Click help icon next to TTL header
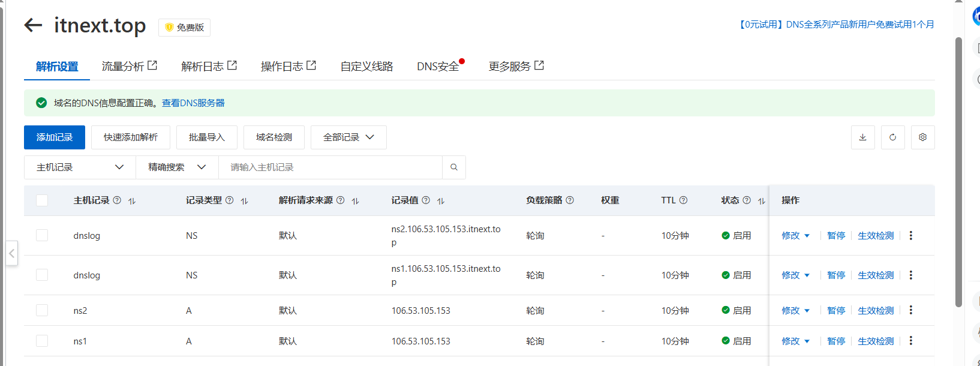This screenshot has height=366, width=980. click(x=683, y=200)
